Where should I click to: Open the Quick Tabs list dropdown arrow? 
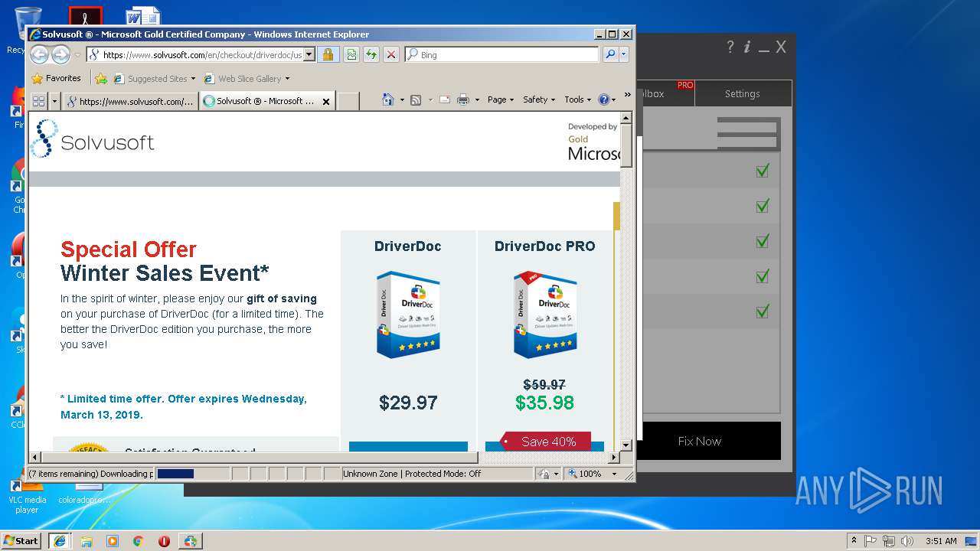(54, 100)
